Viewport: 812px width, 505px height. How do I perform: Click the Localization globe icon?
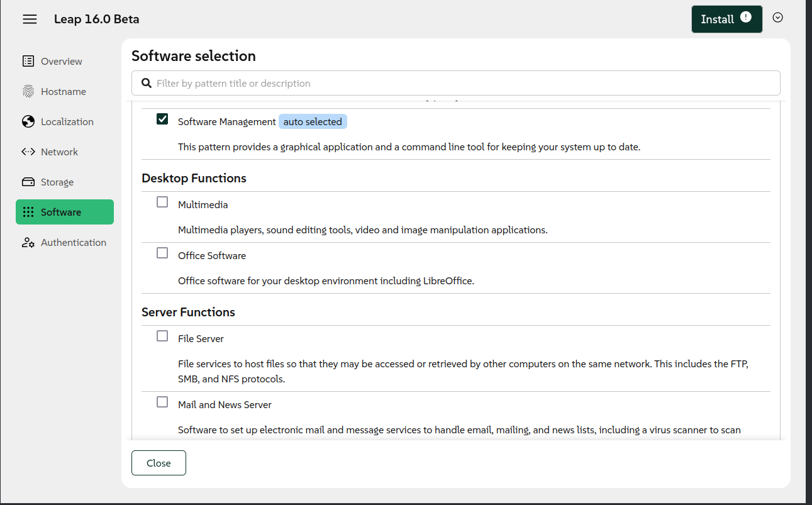(28, 121)
